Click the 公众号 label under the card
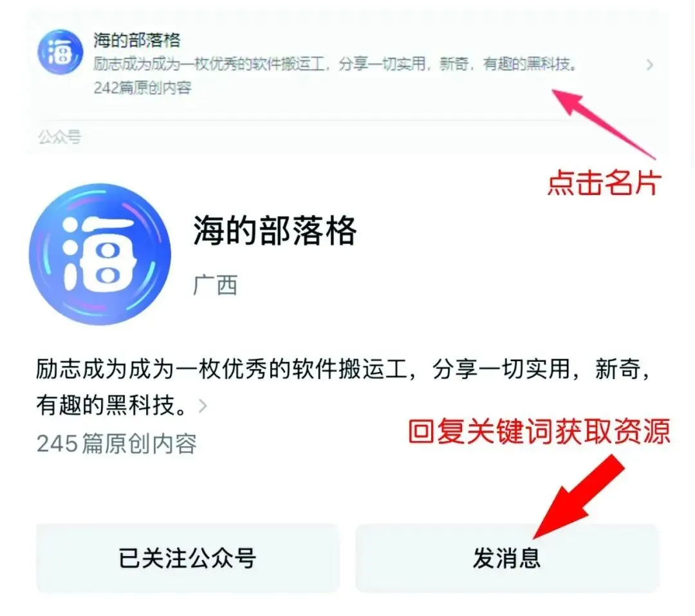The image size is (695, 616). click(59, 136)
